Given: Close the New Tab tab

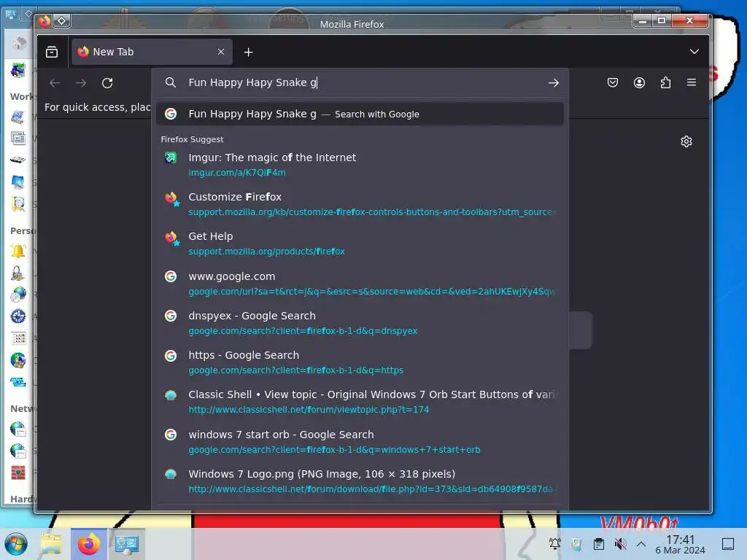Looking at the screenshot, I should tap(221, 52).
